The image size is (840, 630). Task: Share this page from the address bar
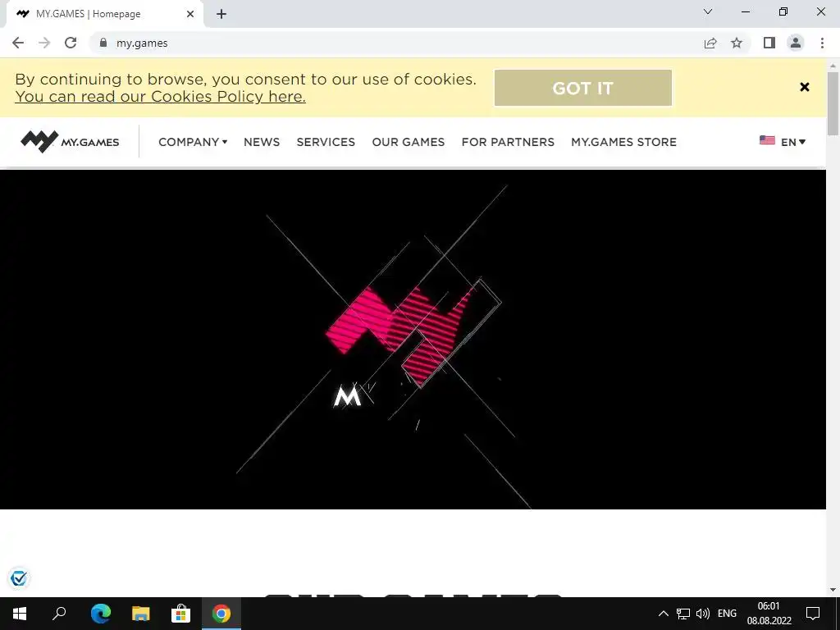click(710, 43)
